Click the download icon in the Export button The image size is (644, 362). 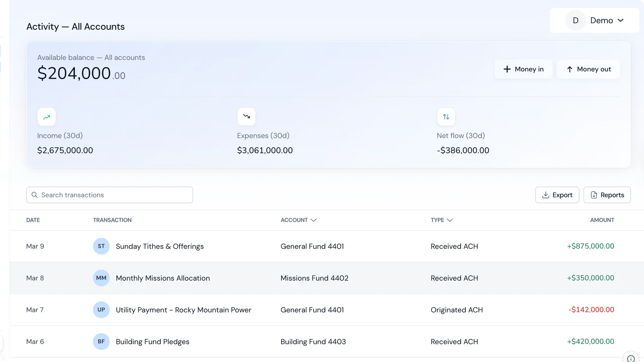tap(546, 195)
